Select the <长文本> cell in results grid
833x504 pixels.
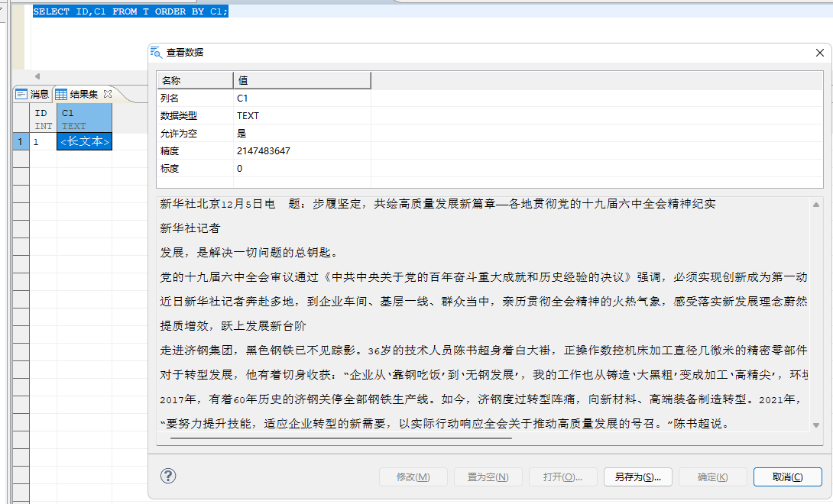click(85, 141)
